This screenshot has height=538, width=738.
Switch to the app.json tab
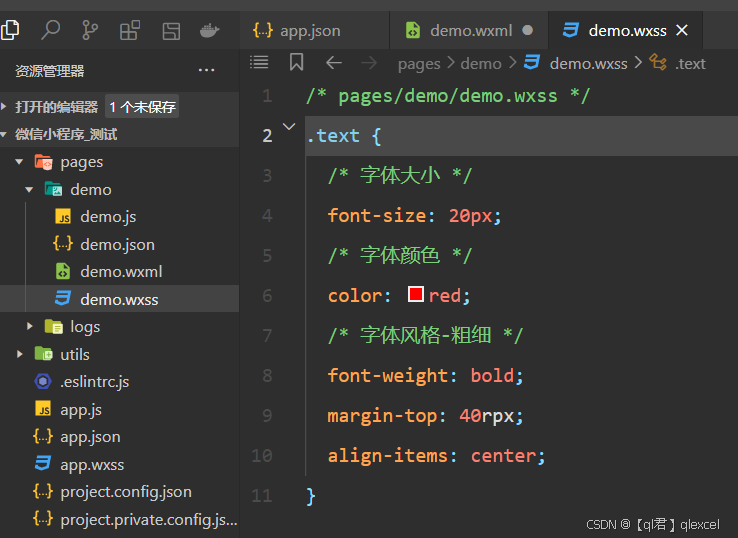click(314, 31)
